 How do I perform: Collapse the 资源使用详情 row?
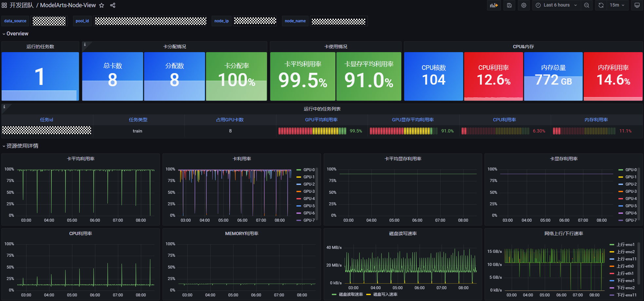[22, 146]
